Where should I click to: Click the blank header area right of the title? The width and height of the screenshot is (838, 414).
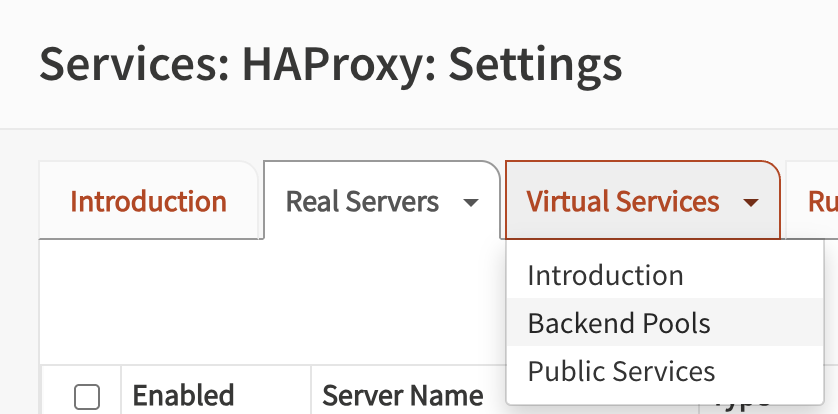tap(740, 64)
